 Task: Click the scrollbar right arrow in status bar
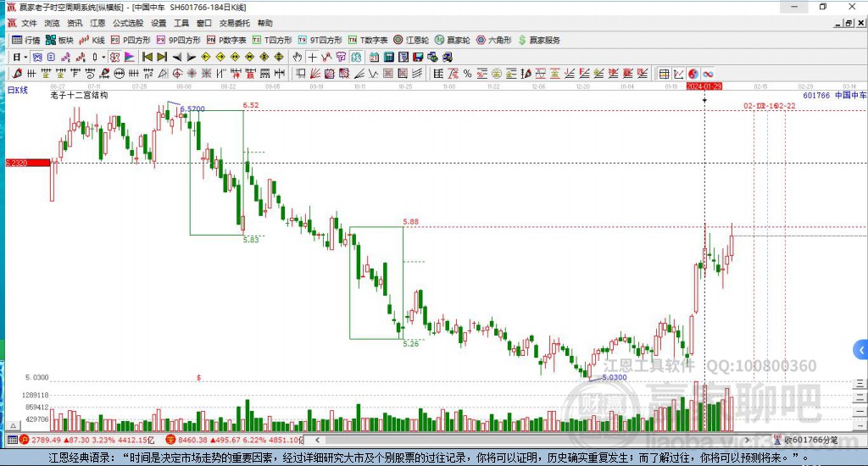coord(747,440)
